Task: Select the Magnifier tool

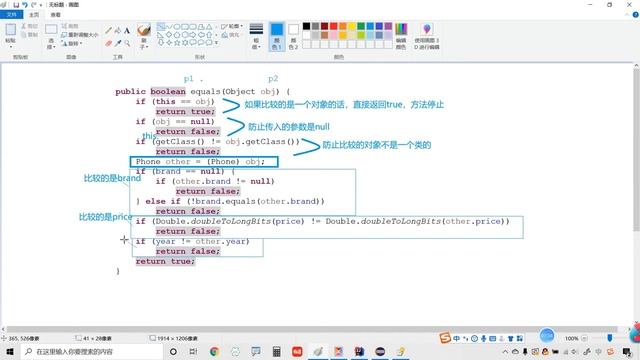Action: point(127,43)
